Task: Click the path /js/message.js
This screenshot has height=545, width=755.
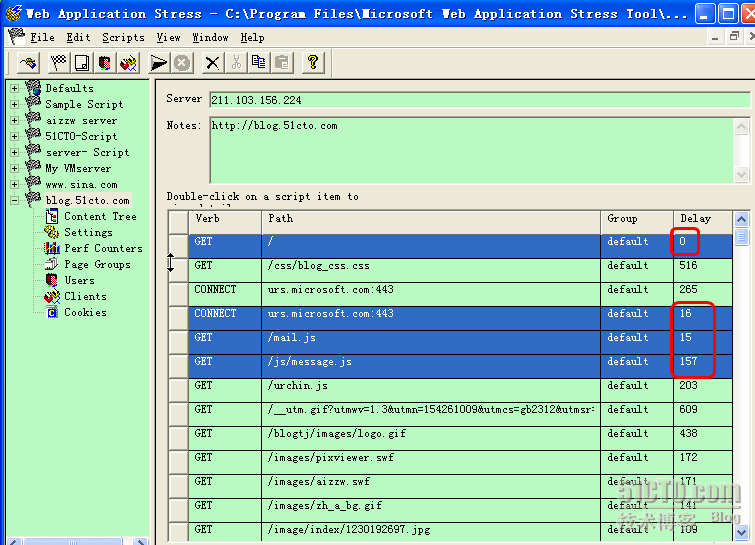Action: 310,362
